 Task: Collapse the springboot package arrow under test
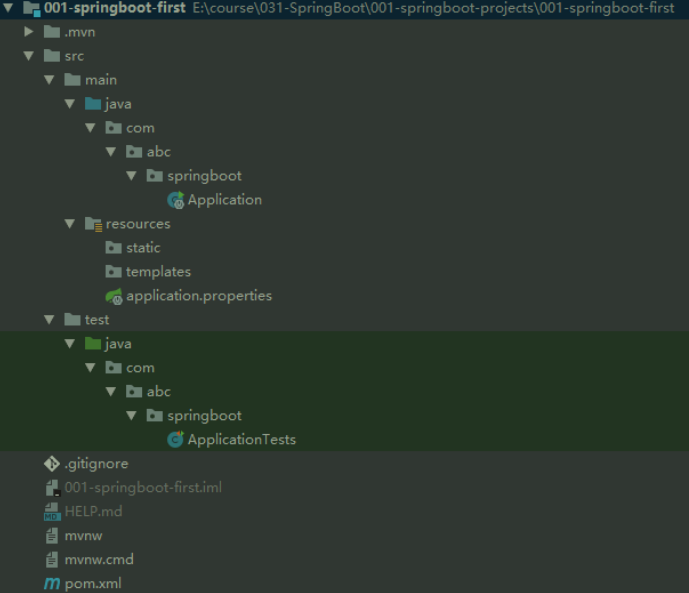131,416
